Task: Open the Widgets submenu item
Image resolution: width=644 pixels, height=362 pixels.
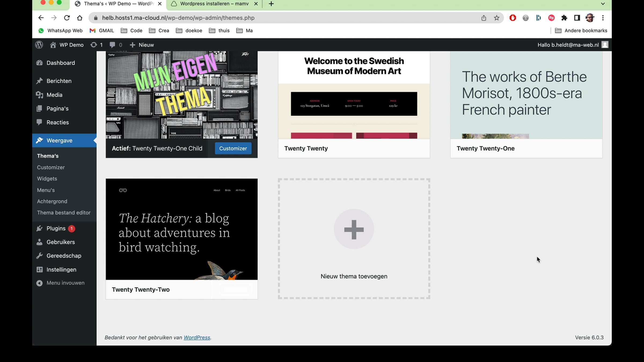Action: point(47,179)
